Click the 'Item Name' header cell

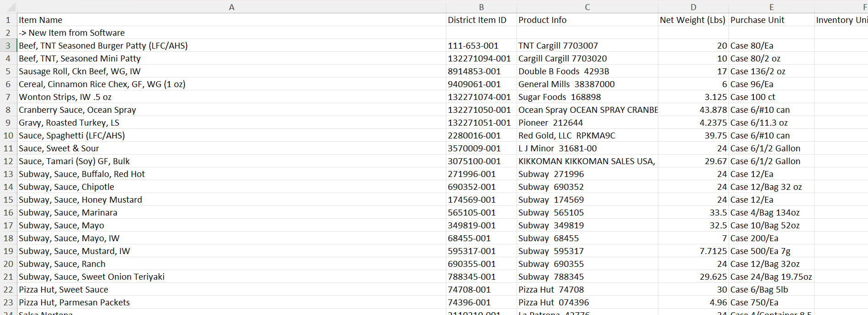pos(232,20)
